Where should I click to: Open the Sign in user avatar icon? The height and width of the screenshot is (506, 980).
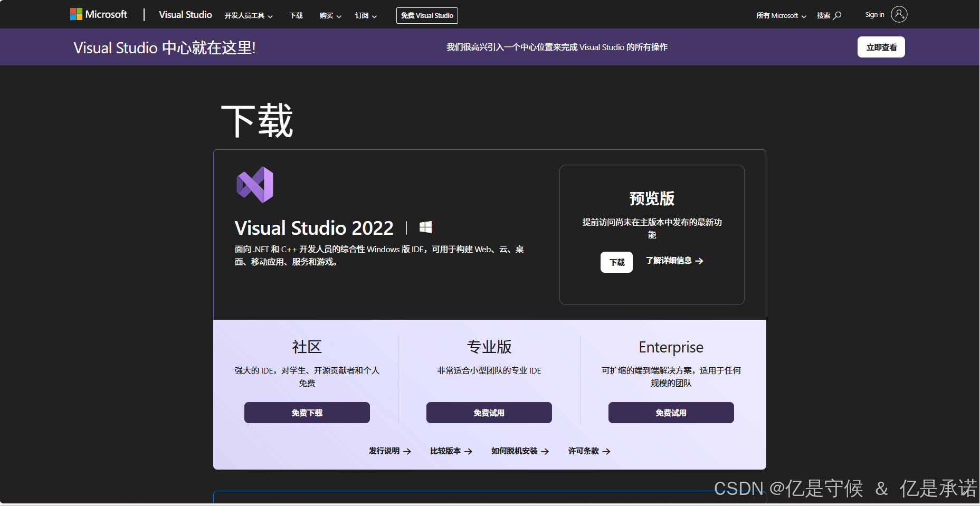[x=899, y=14]
